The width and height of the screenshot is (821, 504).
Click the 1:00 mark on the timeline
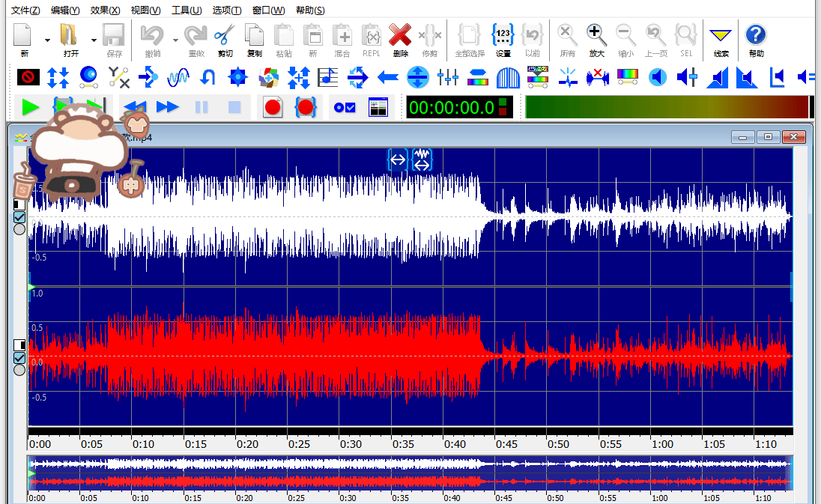pos(662,444)
